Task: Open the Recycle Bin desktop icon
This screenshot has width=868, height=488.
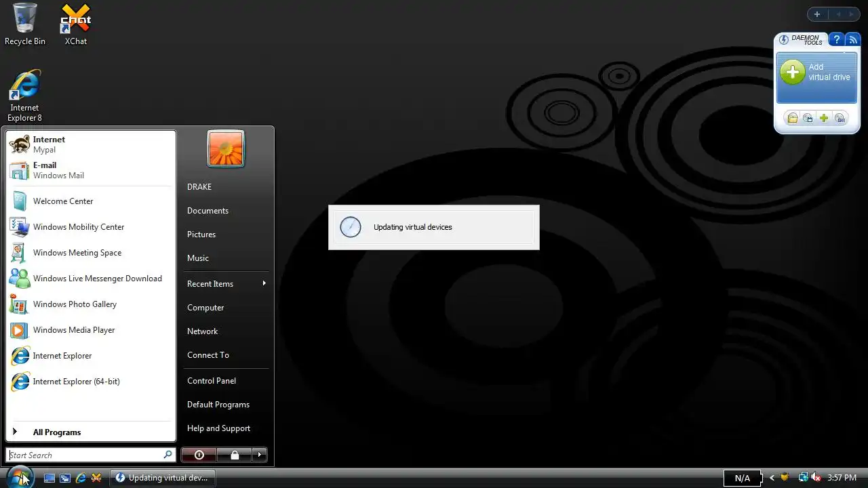Action: click(25, 24)
